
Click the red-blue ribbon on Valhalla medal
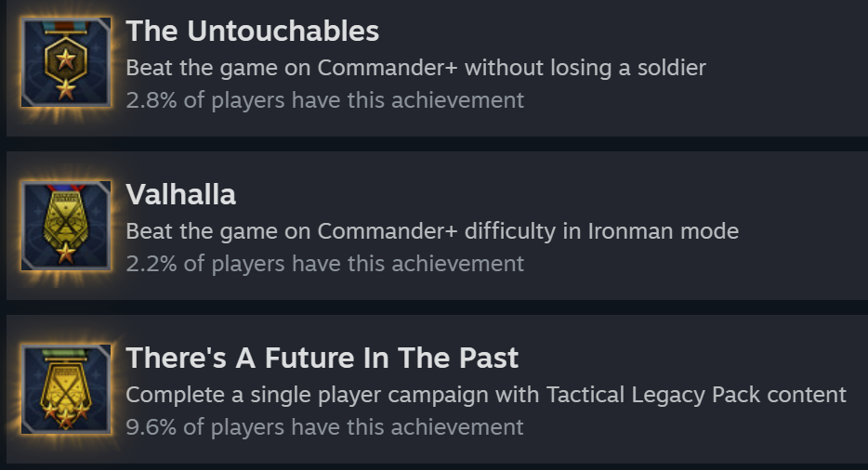pyautogui.click(x=66, y=189)
